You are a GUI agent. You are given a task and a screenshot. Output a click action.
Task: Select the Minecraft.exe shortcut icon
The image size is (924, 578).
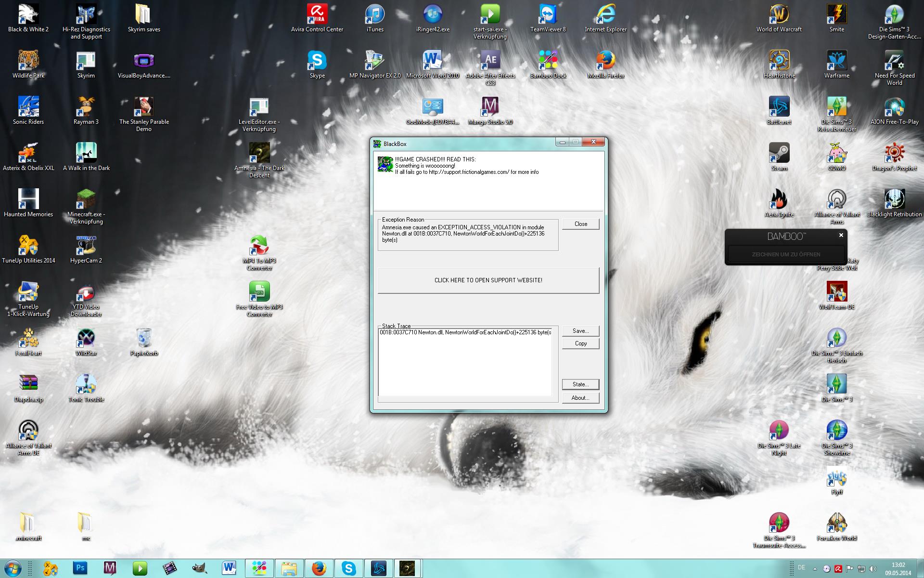coord(86,200)
